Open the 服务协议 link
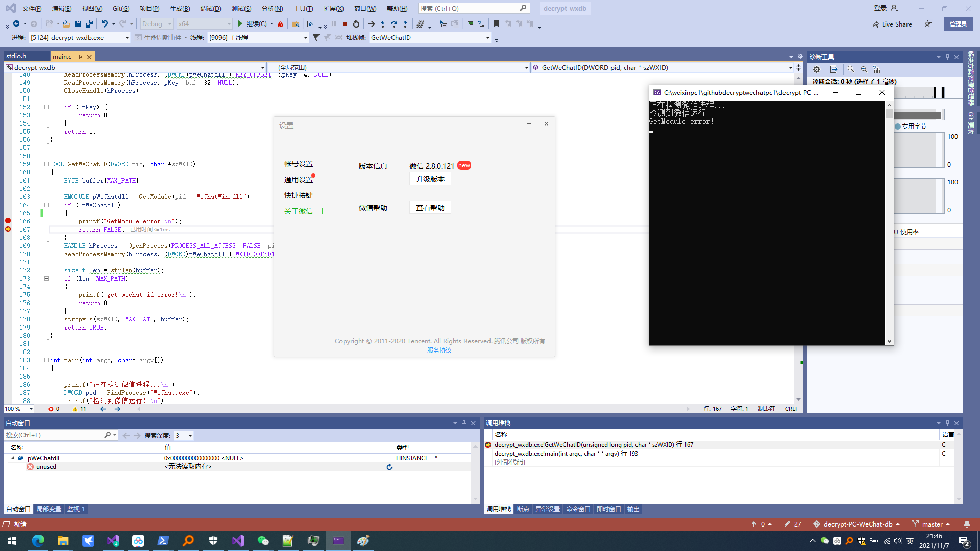Viewport: 980px width, 551px height. click(x=439, y=350)
